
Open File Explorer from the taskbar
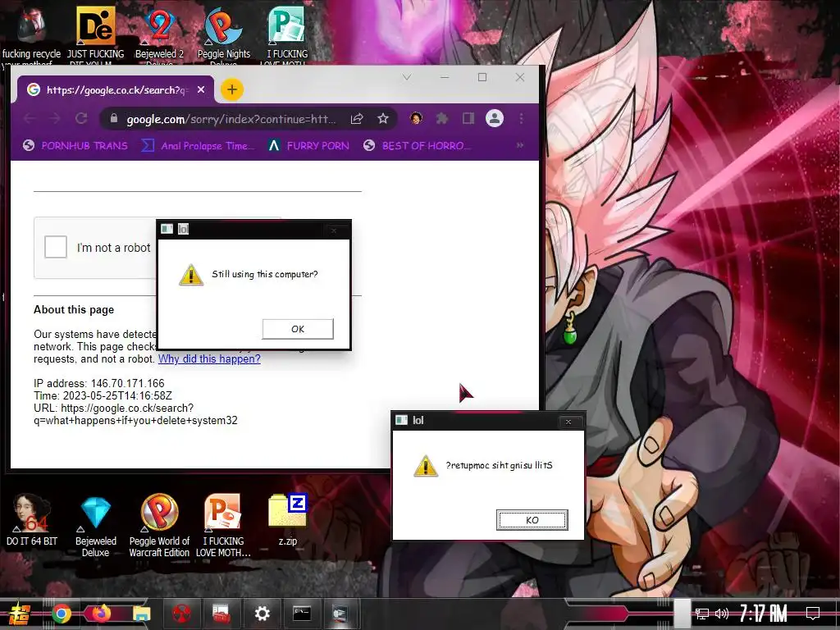(141, 614)
